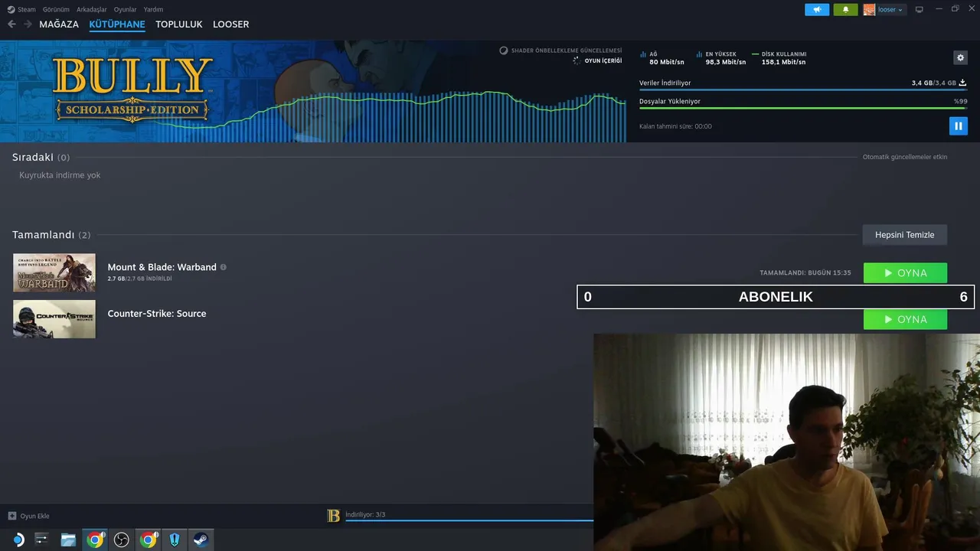Click the EN YÜKSEK 98,3 Mbit/sn statistic
Screen dimensions: 980x551
click(721, 58)
